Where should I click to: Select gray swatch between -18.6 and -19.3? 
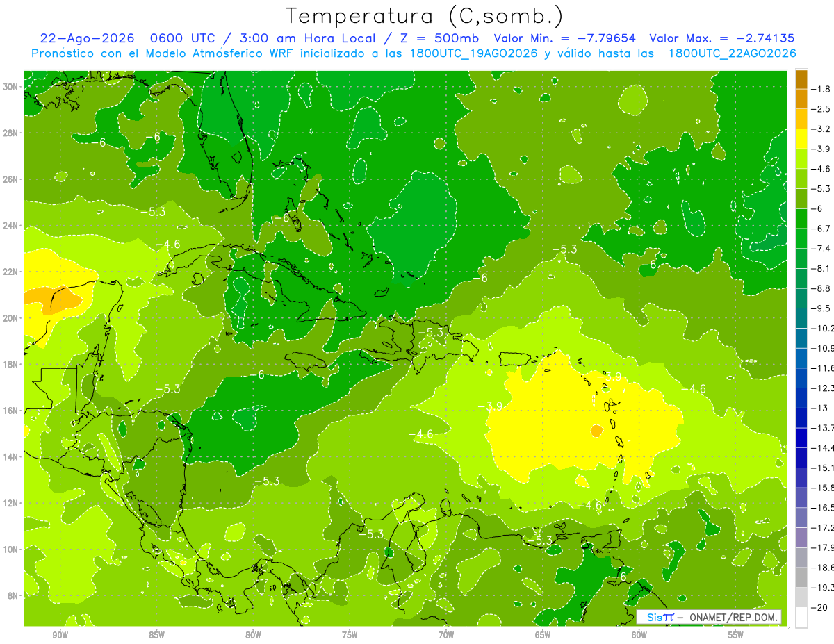click(801, 578)
